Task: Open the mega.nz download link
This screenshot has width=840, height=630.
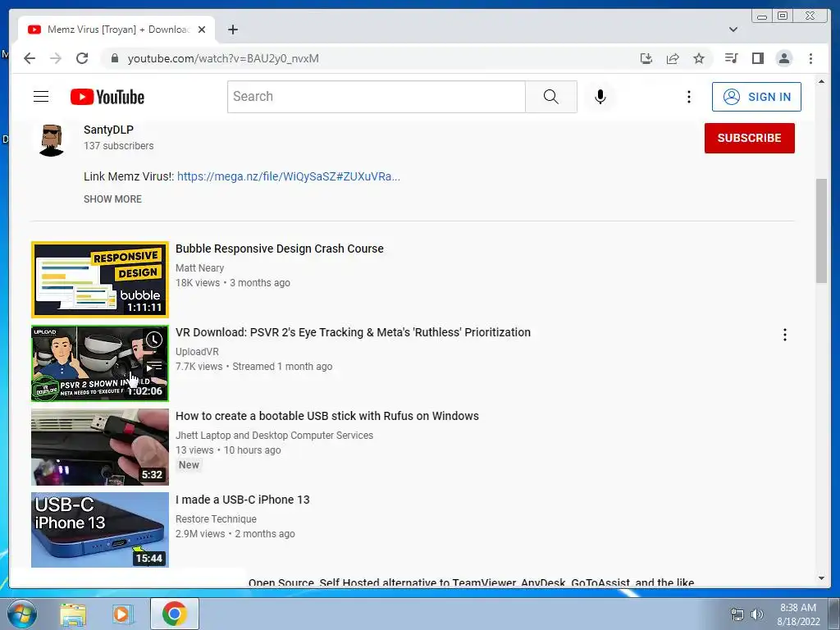Action: pyautogui.click(x=289, y=176)
